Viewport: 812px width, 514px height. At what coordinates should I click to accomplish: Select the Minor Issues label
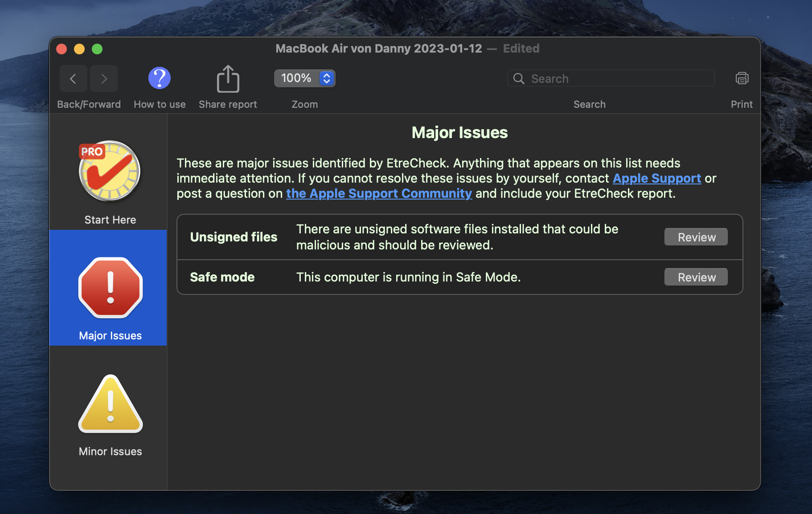(110, 452)
